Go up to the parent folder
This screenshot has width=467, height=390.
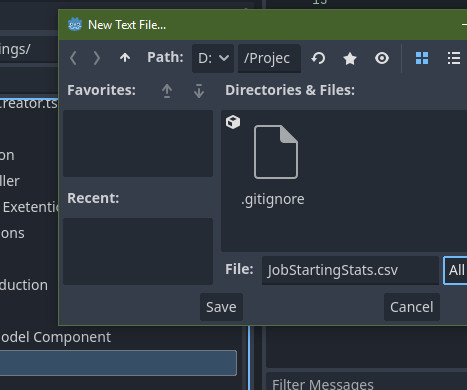(125, 58)
